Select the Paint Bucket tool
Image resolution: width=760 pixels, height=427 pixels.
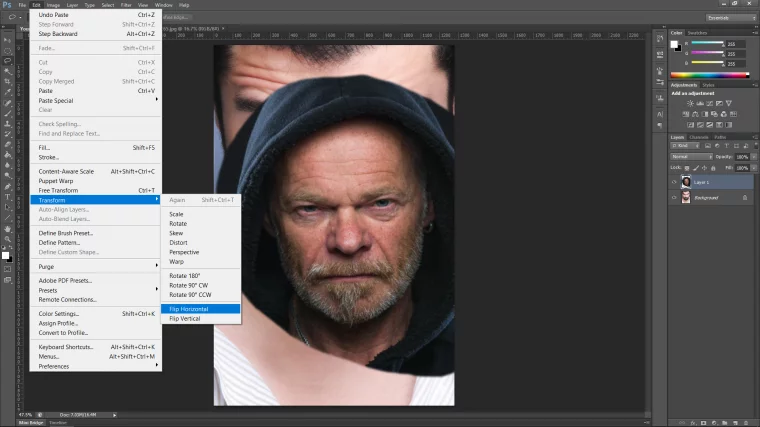(8, 155)
